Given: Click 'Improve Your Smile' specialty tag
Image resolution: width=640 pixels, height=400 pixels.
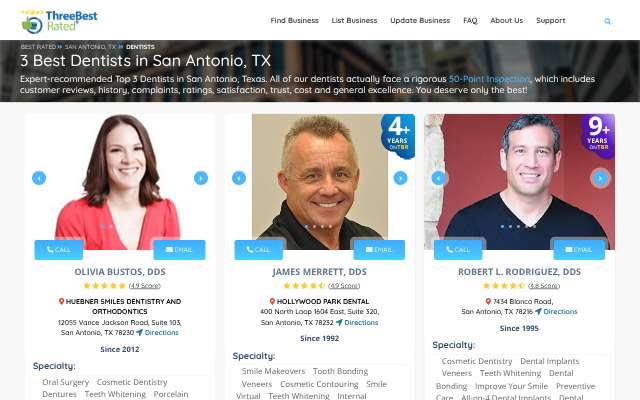Looking at the screenshot, I should [511, 386].
